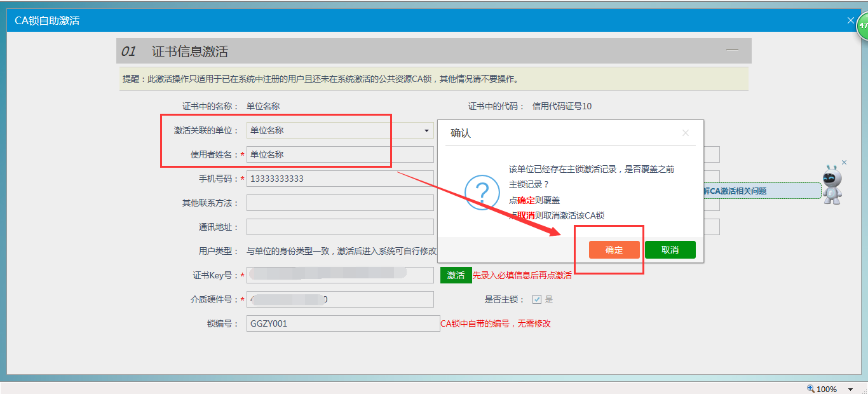The height and width of the screenshot is (394, 868).
Task: Click the 手机号码 field showing 13333333333
Action: coord(339,179)
